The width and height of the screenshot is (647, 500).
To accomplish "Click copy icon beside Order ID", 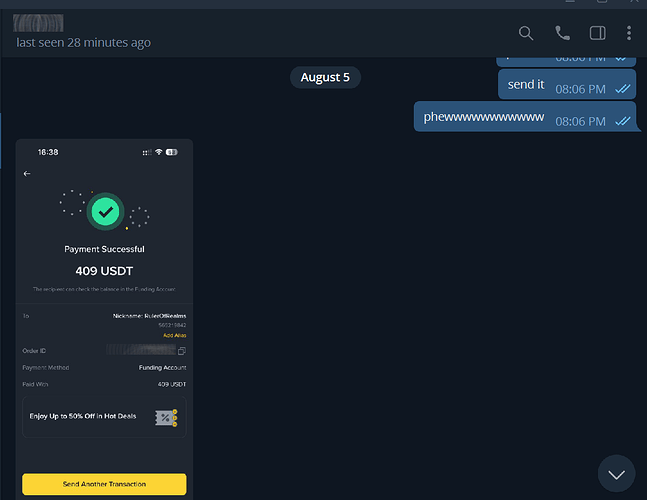I will (181, 351).
